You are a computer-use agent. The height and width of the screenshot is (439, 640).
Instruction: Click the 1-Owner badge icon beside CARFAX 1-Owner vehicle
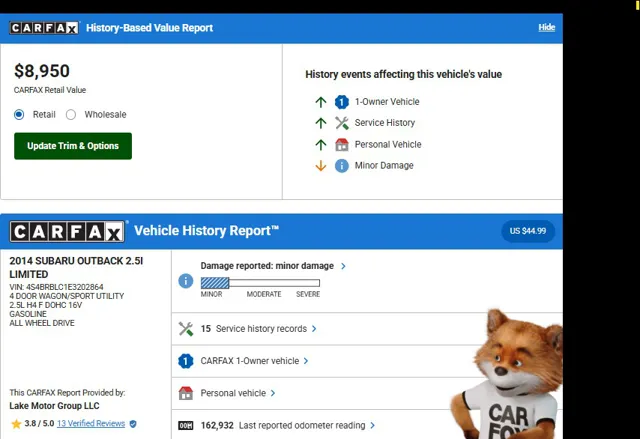(x=186, y=361)
